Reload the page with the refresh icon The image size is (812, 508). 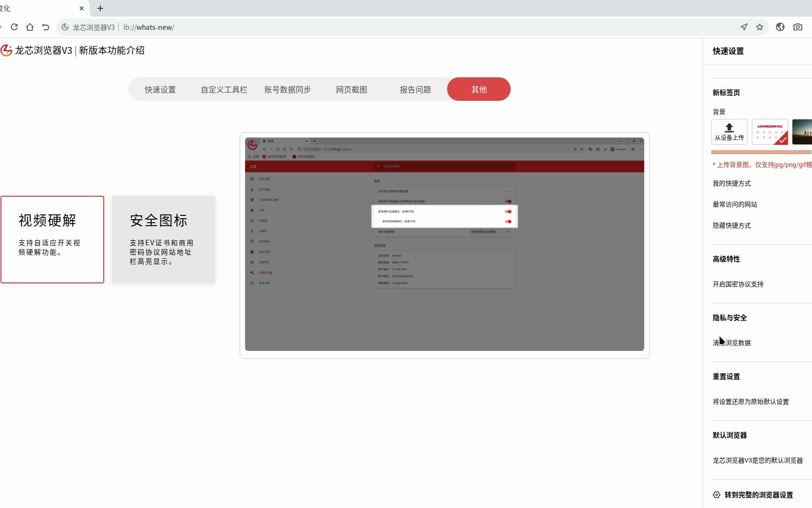click(14, 27)
